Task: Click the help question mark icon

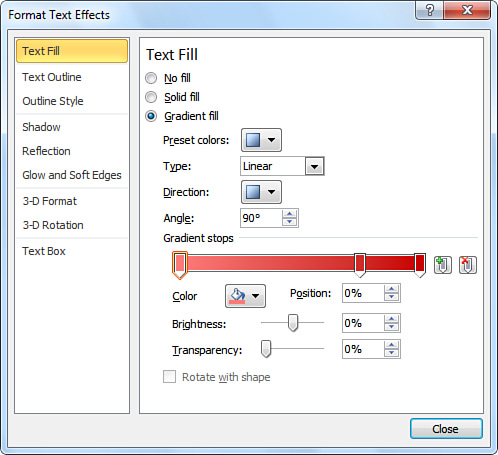Action: pyautogui.click(x=430, y=10)
